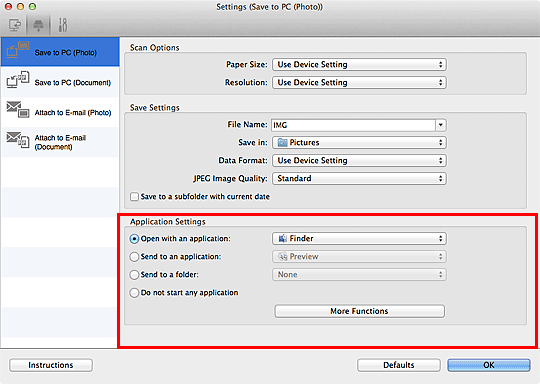Open the Resolution dropdown

coord(359,82)
